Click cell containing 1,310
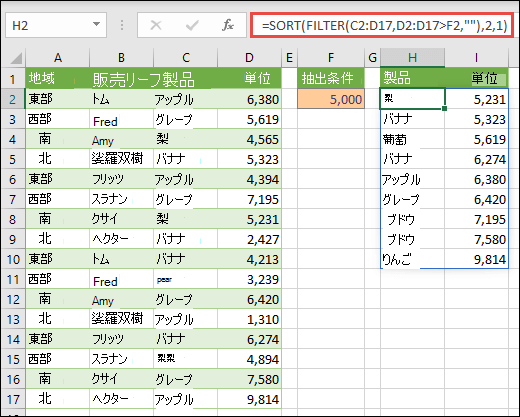Image resolution: width=520 pixels, height=417 pixels. (249, 319)
